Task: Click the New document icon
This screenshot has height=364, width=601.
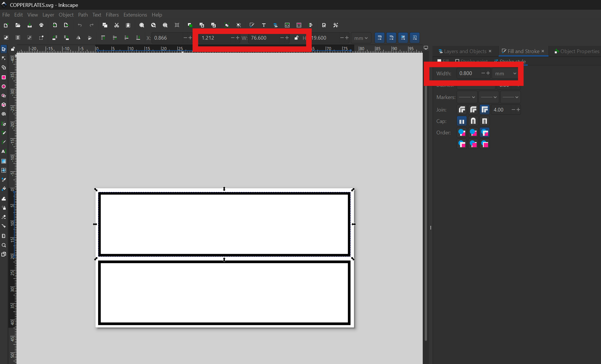Action: 6,25
